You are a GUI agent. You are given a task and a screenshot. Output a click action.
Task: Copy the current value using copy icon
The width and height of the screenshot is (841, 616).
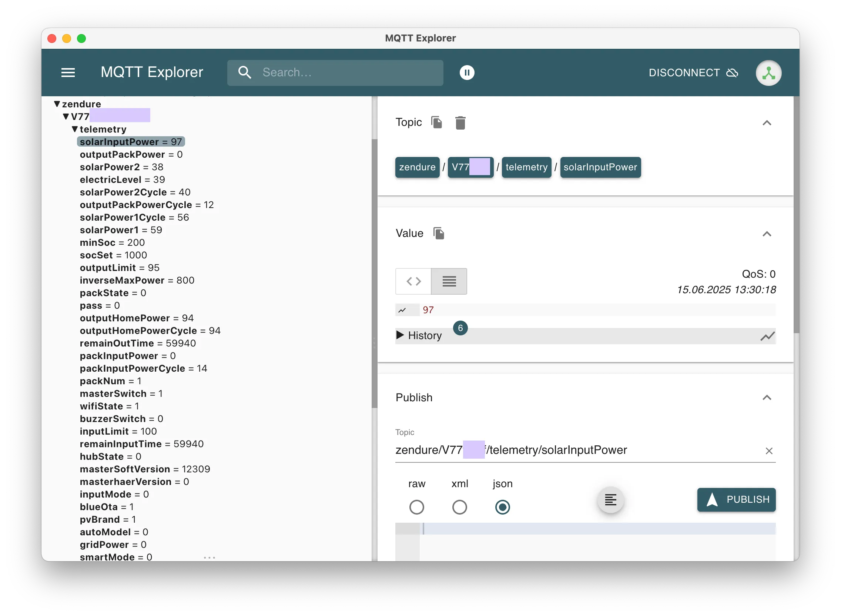pyautogui.click(x=439, y=233)
